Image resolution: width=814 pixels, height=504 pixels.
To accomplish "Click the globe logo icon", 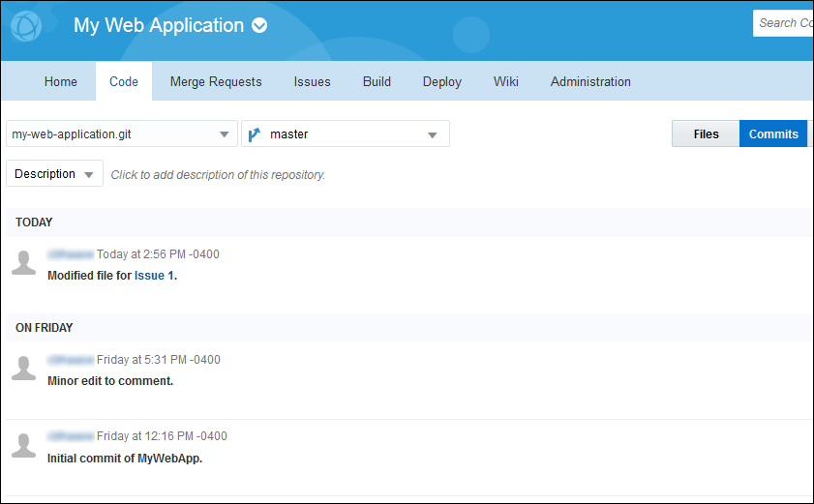I will point(26,26).
